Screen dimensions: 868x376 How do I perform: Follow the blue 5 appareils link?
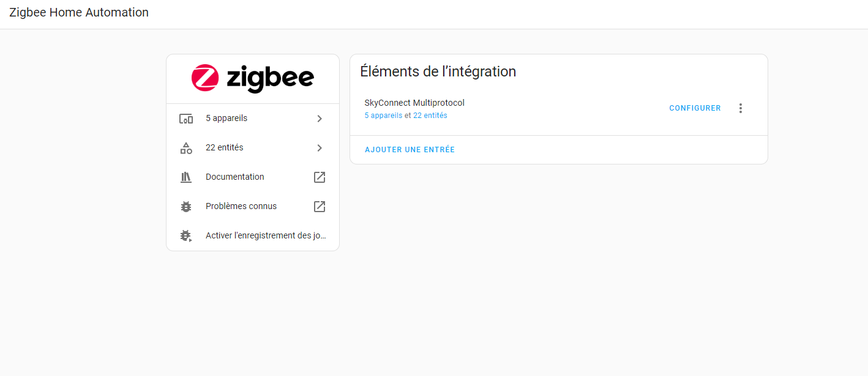coord(383,116)
